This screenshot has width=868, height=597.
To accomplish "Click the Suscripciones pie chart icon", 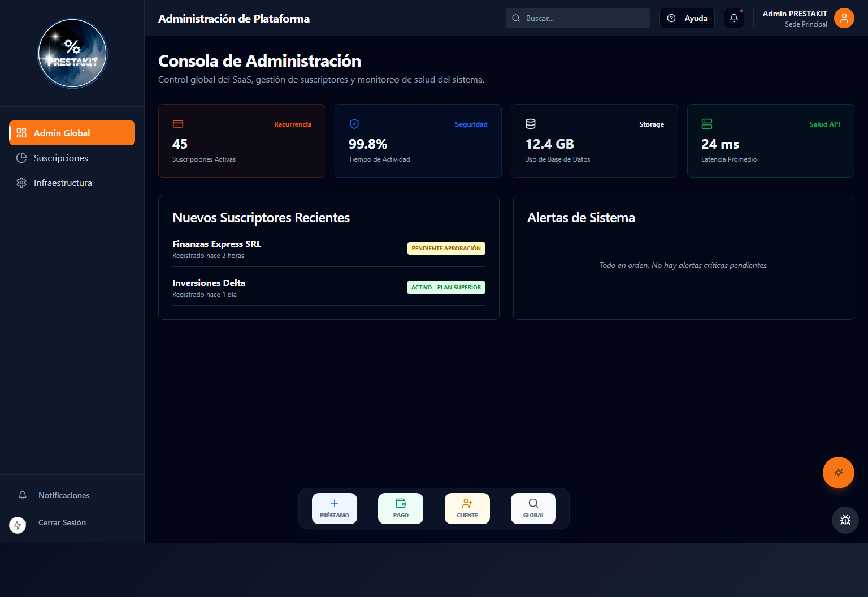I will (21, 158).
